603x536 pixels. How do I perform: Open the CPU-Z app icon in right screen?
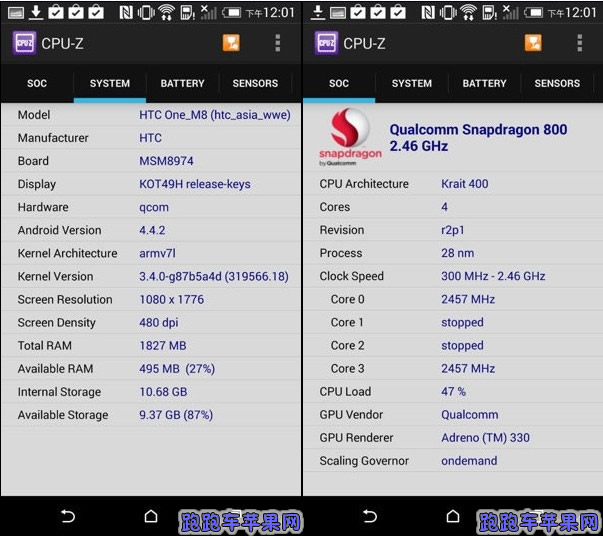point(326,43)
